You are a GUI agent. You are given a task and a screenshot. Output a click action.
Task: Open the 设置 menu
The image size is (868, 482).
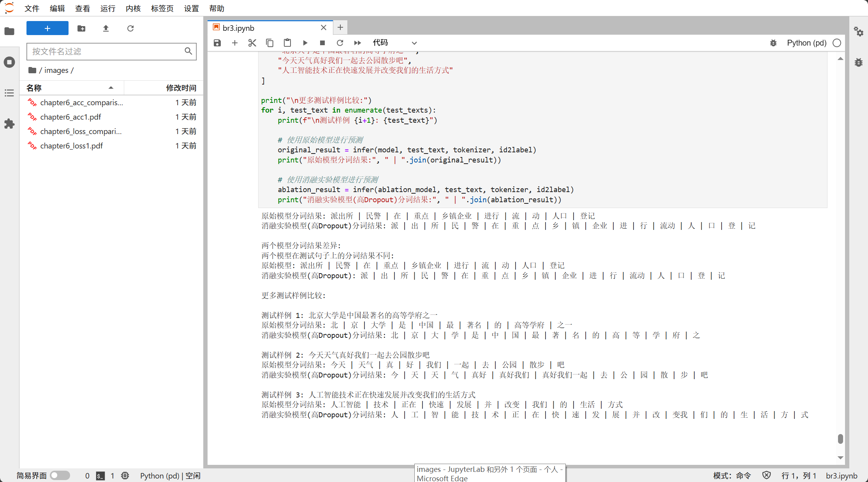192,8
